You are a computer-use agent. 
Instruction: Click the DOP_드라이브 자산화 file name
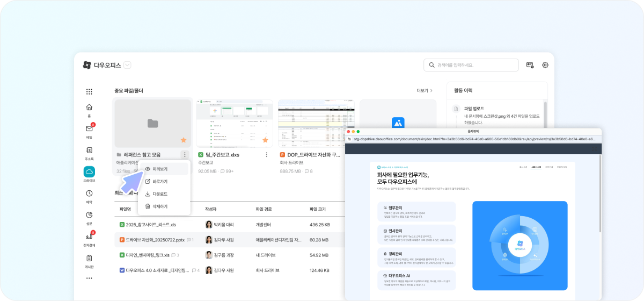[314, 155]
